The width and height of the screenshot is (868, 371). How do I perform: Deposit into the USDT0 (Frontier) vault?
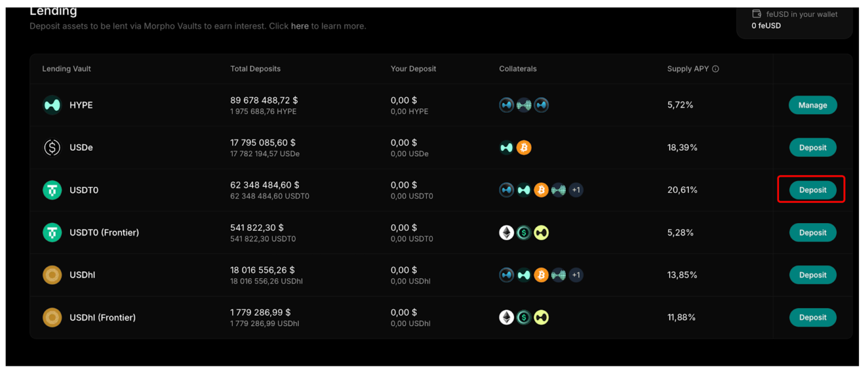tap(812, 233)
